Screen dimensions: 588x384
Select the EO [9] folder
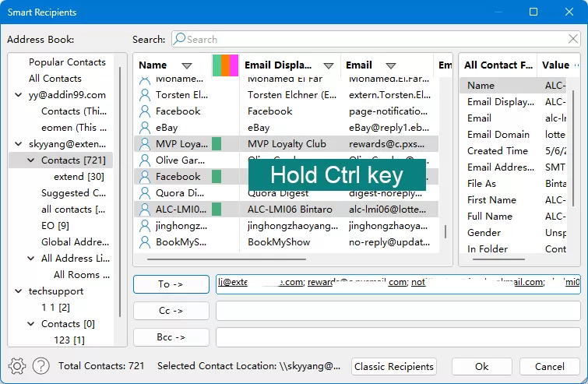point(55,226)
